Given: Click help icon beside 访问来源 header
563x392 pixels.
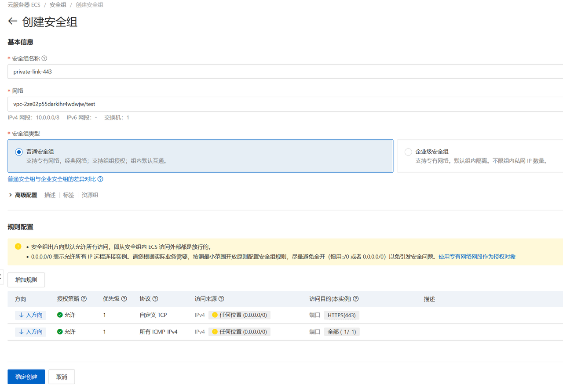Looking at the screenshot, I should (221, 299).
